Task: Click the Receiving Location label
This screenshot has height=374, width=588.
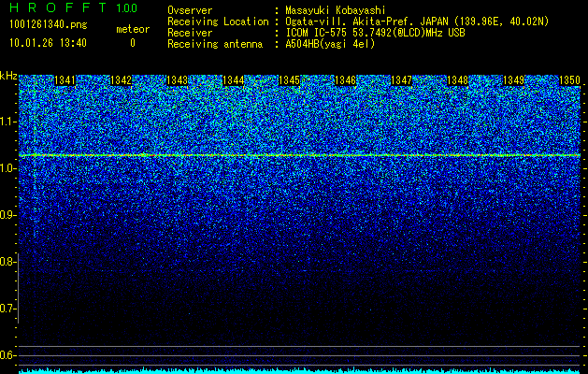Action: 218,22
